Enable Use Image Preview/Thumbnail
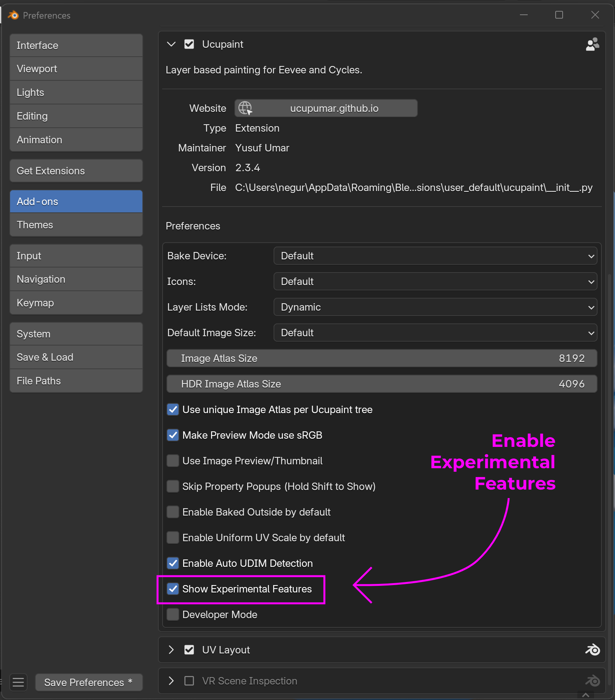Screen dimensions: 615x700 click(173, 461)
